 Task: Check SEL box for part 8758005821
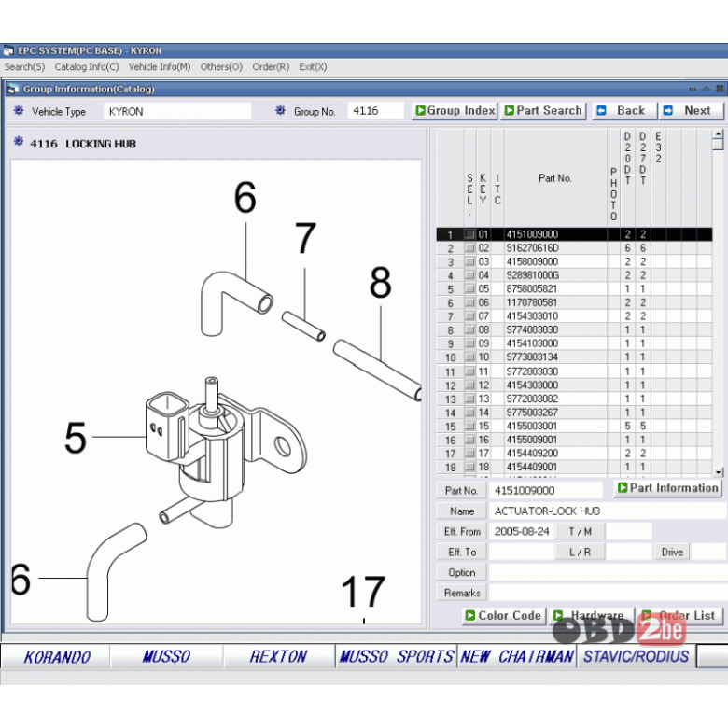469,288
